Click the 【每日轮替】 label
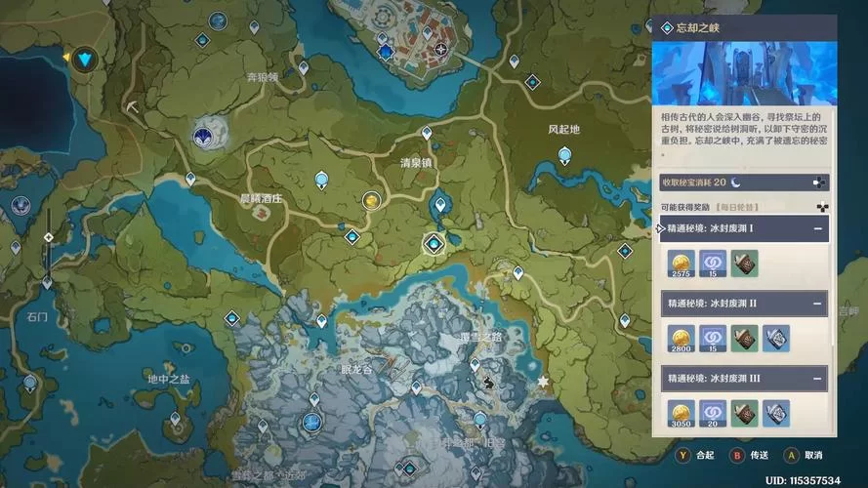 (737, 208)
